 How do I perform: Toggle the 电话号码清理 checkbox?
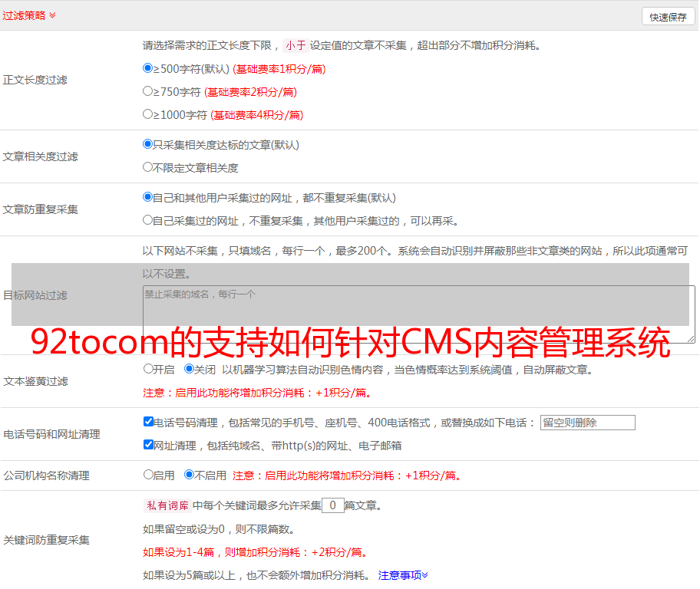tap(149, 422)
